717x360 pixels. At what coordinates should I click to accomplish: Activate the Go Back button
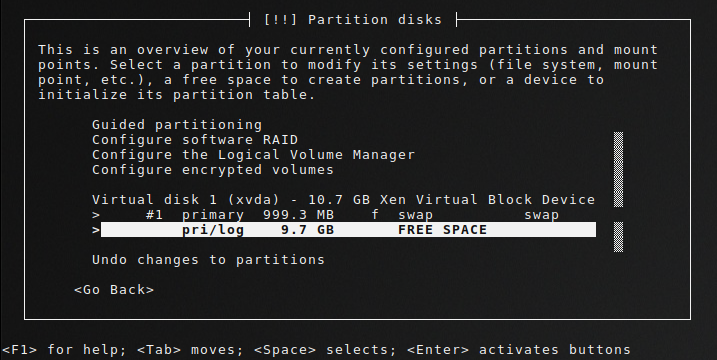(x=114, y=290)
